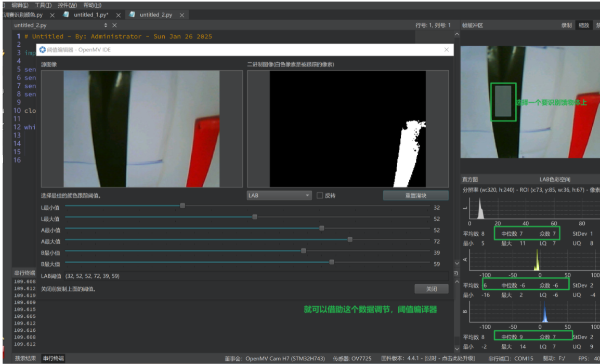The image size is (600, 364).
Task: Click the 禁 button in frame buffer toolbar
Action: 598,24
